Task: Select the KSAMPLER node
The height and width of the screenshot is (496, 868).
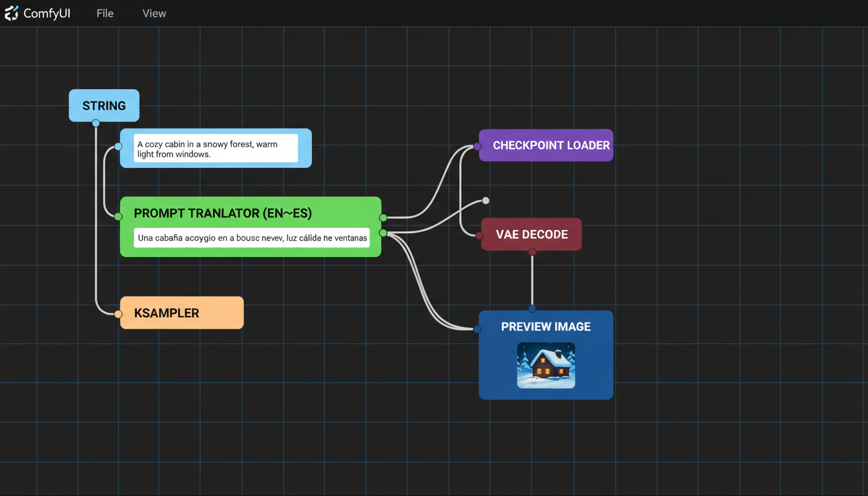Action: (181, 313)
